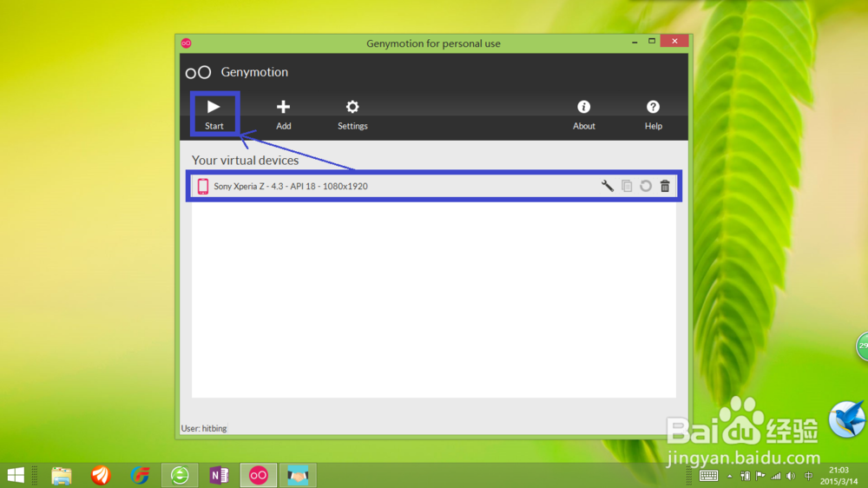This screenshot has height=488, width=868.
Task: Clone the Sony Xperia Z device
Action: tap(627, 186)
